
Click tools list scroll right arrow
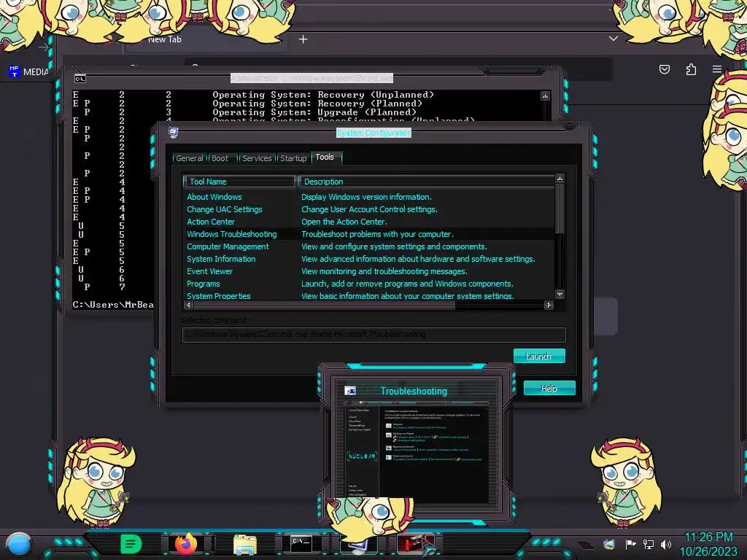pyautogui.click(x=549, y=305)
